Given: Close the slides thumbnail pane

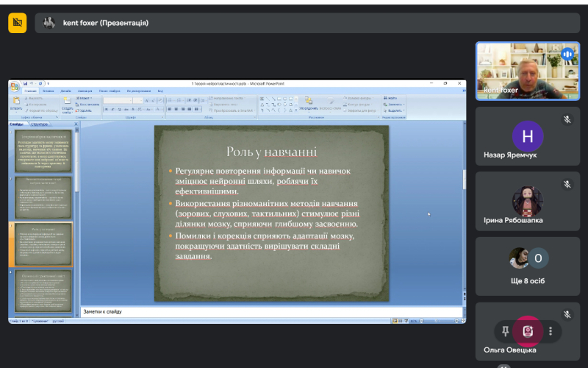Looking at the screenshot, I should coord(76,124).
